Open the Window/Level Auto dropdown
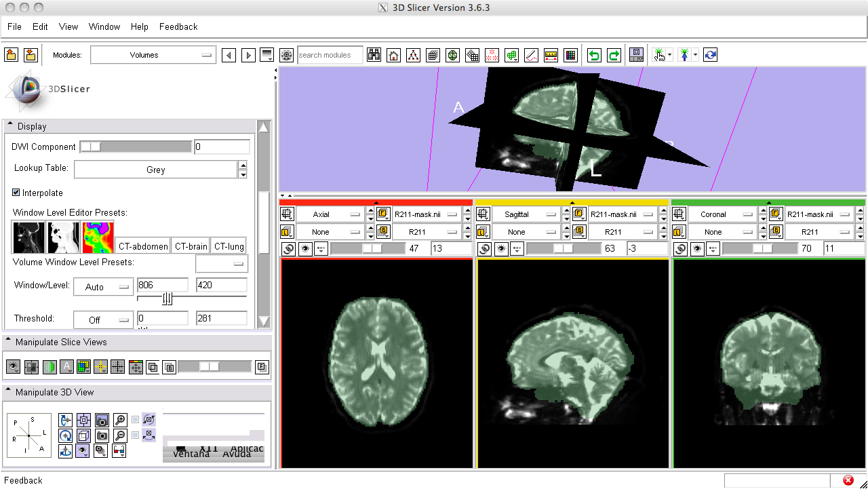 (104, 287)
